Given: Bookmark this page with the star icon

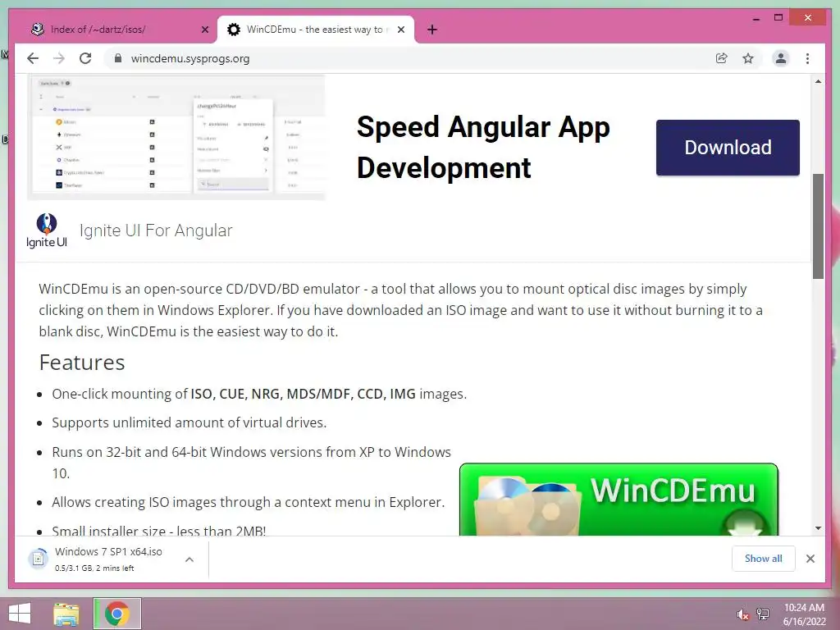Looking at the screenshot, I should (x=748, y=58).
